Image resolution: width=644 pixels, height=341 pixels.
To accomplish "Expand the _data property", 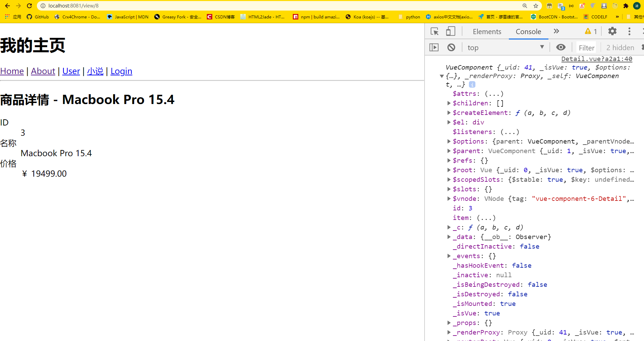I will point(449,237).
